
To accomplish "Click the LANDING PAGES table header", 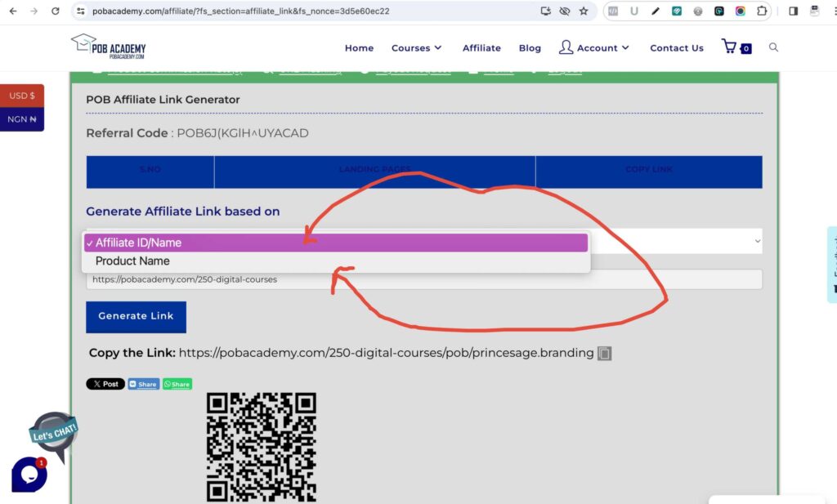I will (374, 170).
